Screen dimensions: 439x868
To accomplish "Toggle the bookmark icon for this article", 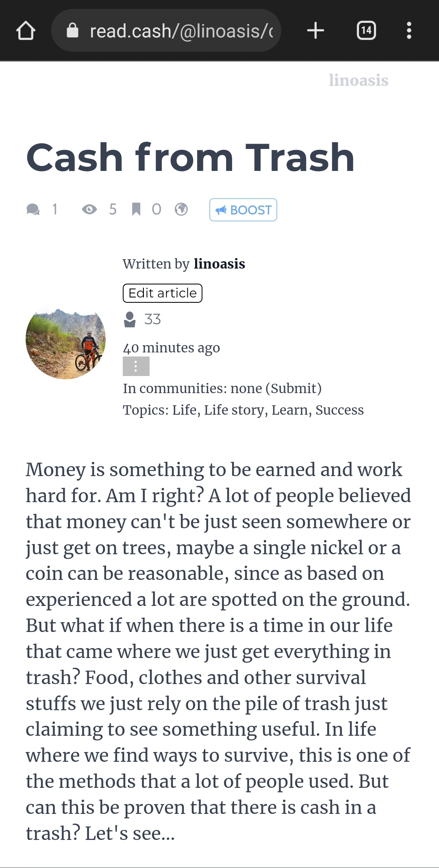I will tap(136, 210).
